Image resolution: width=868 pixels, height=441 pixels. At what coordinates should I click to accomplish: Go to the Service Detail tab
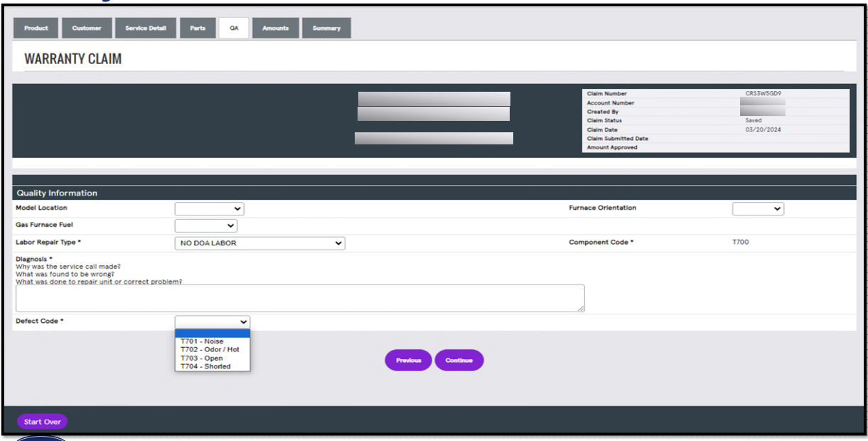click(x=145, y=28)
